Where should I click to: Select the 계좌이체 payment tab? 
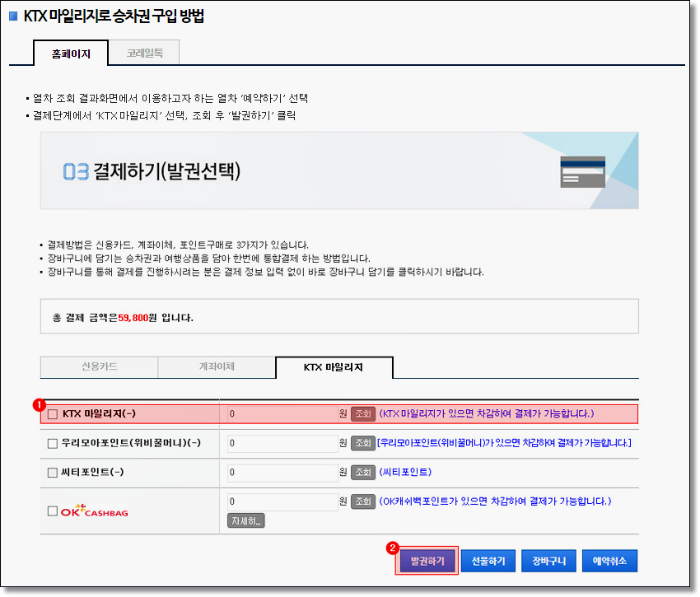[217, 367]
